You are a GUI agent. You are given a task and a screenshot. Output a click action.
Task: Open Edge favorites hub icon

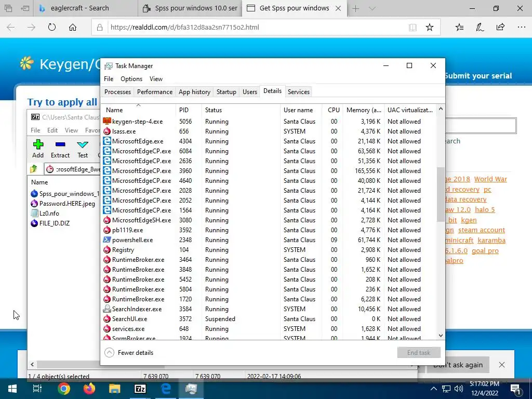[x=459, y=27]
